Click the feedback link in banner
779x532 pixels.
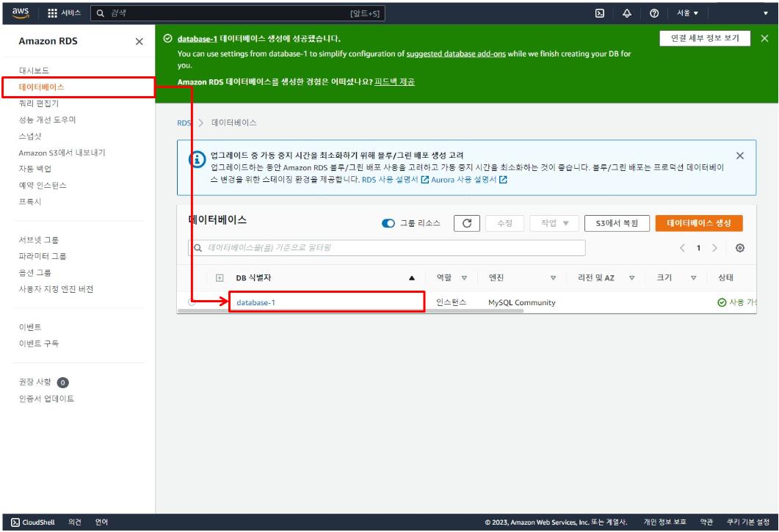point(394,82)
